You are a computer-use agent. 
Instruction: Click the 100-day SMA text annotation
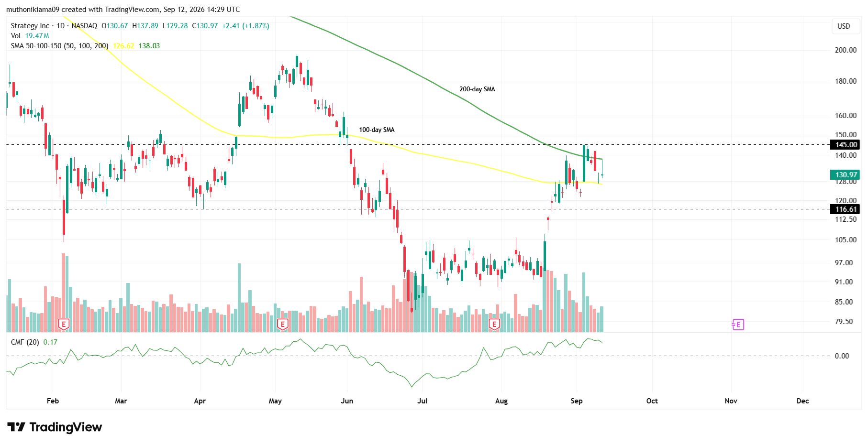[377, 130]
